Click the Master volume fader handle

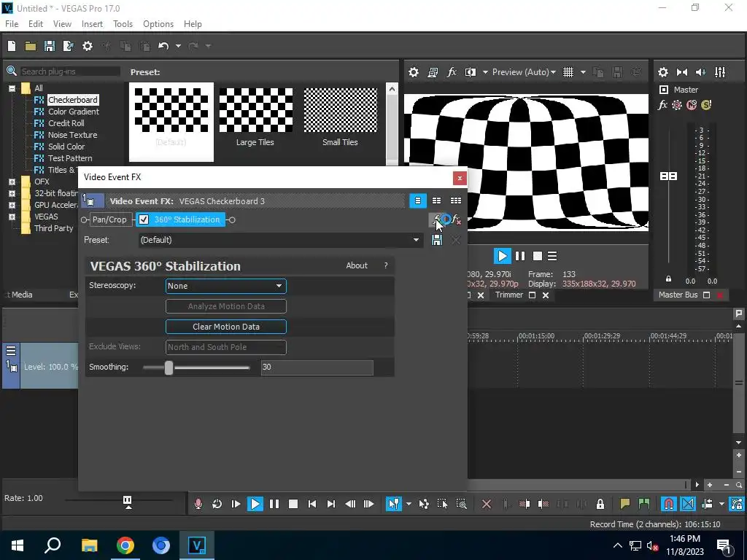[x=668, y=176]
